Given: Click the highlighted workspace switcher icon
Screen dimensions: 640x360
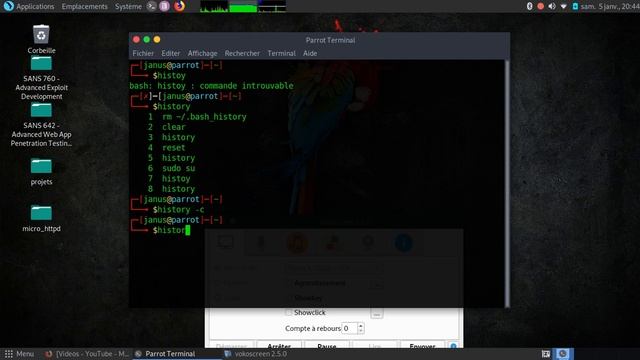Looking at the screenshot, I should click(x=562, y=354).
